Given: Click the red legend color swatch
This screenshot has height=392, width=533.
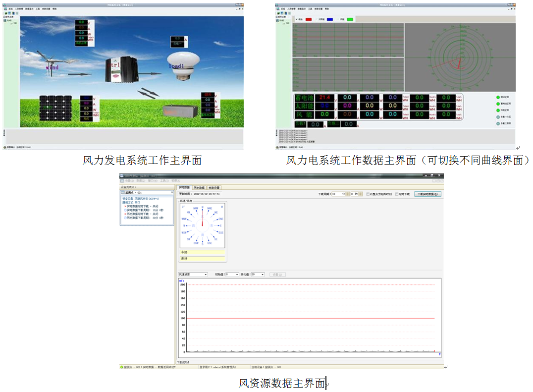Looking at the screenshot, I should click(x=309, y=19).
